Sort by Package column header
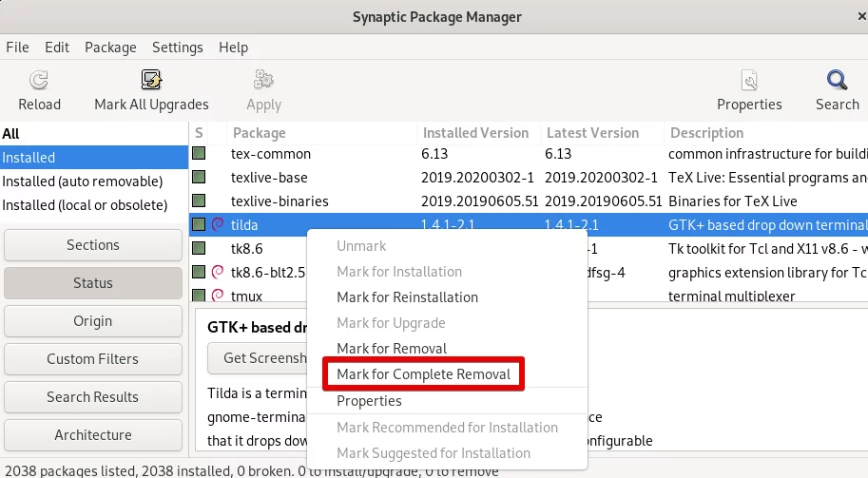Image resolution: width=868 pixels, height=478 pixels. point(321,133)
